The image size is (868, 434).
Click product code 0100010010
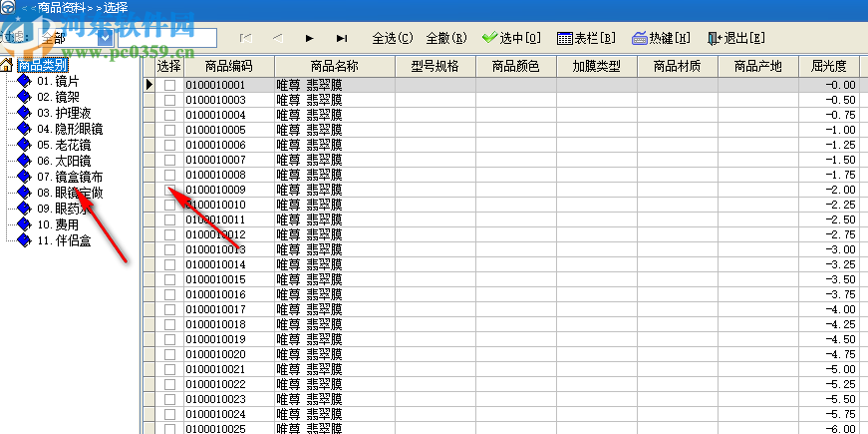215,205
